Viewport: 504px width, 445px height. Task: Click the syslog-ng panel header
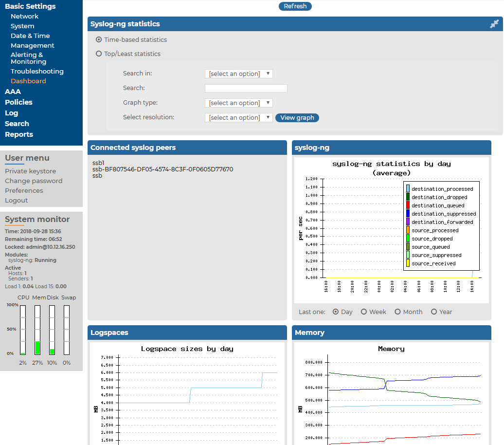point(392,148)
